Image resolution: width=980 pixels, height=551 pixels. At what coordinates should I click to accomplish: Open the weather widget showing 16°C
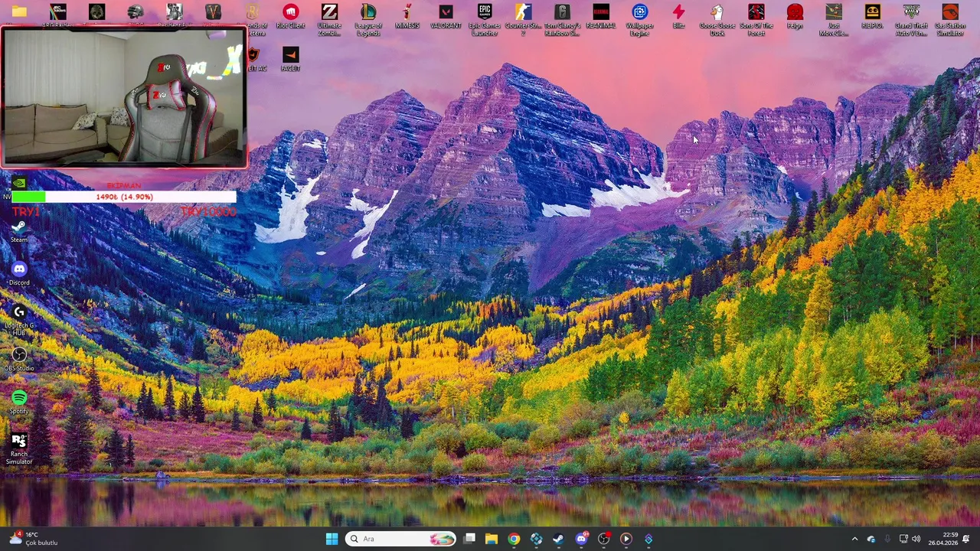coord(32,539)
